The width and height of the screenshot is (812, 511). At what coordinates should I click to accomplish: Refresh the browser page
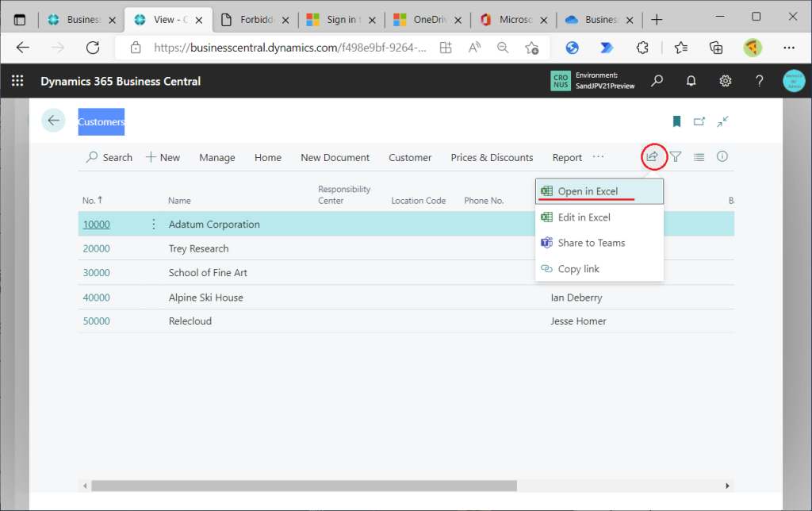tap(93, 48)
